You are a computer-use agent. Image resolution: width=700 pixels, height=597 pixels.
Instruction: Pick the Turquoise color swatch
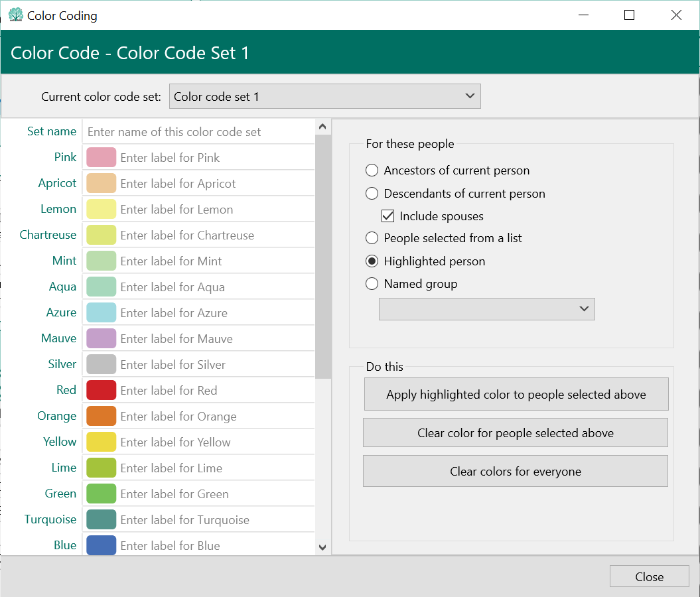[x=101, y=520]
